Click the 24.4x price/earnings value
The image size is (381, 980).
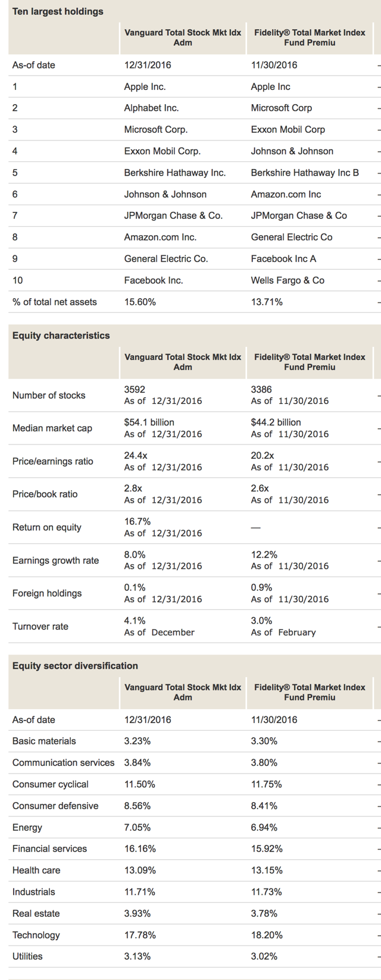click(x=136, y=456)
